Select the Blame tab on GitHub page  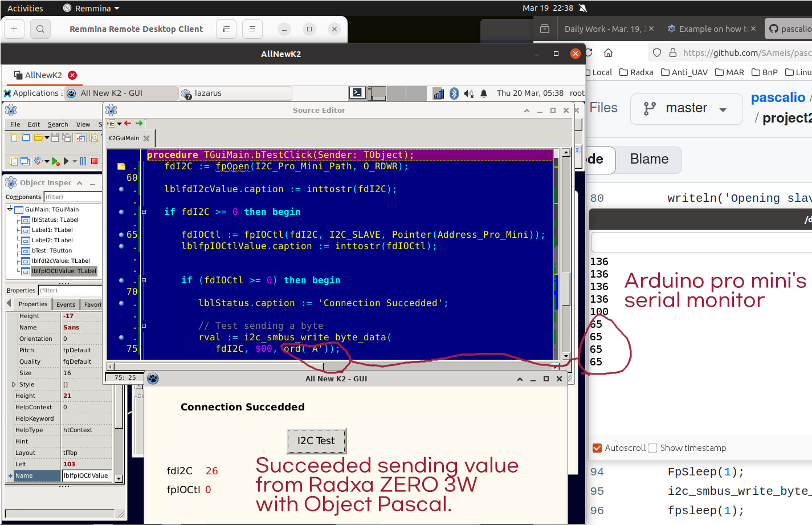(649, 159)
